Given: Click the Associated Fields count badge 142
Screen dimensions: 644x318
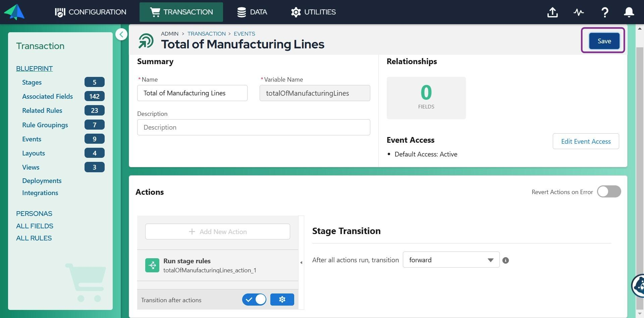Looking at the screenshot, I should 95,96.
